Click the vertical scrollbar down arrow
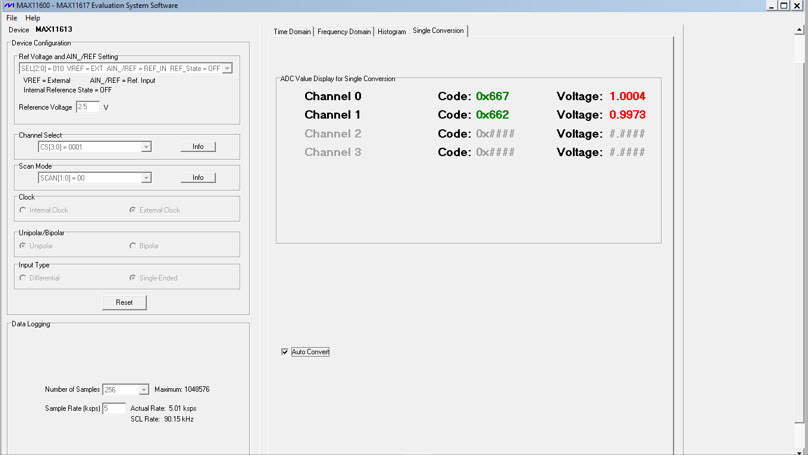Screen dimensions: 808x455 (x=799, y=451)
